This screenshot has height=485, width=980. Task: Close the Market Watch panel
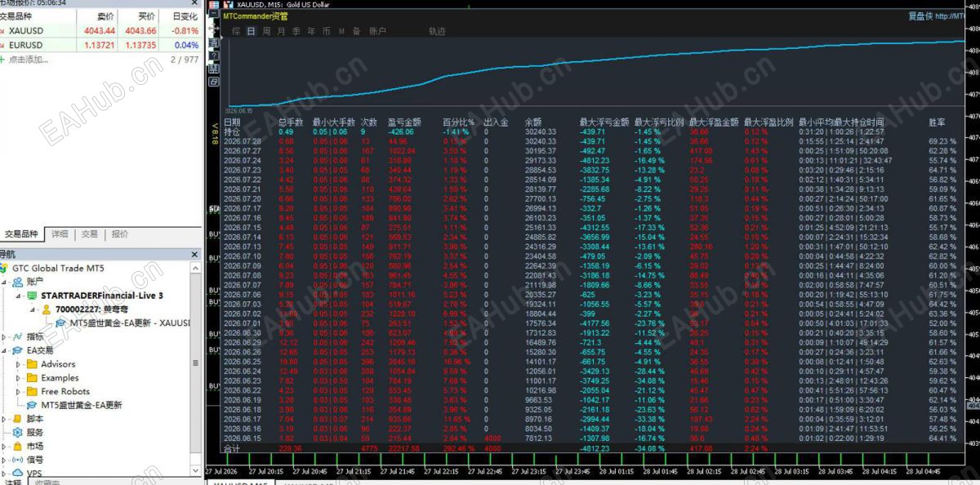[x=195, y=3]
